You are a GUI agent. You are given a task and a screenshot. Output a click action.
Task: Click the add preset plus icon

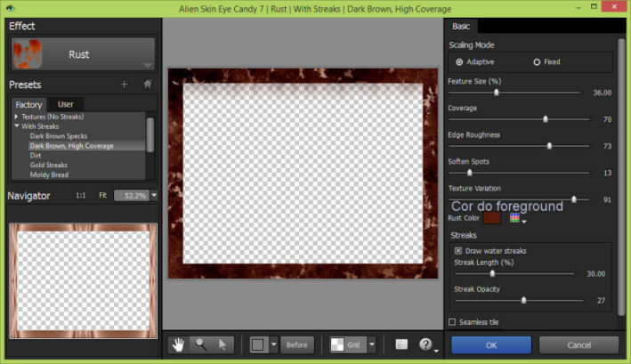(125, 85)
